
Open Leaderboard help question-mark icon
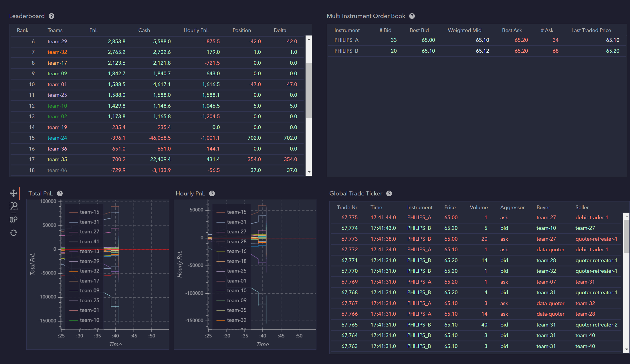coord(51,16)
